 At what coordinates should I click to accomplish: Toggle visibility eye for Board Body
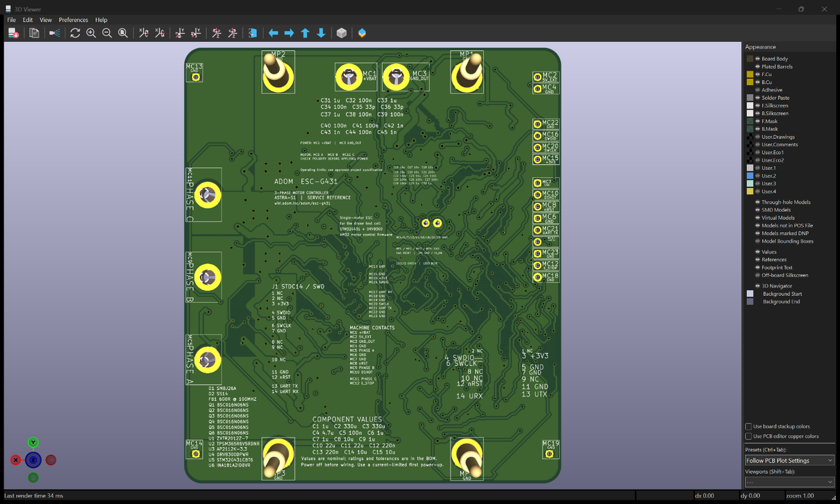[x=758, y=59]
